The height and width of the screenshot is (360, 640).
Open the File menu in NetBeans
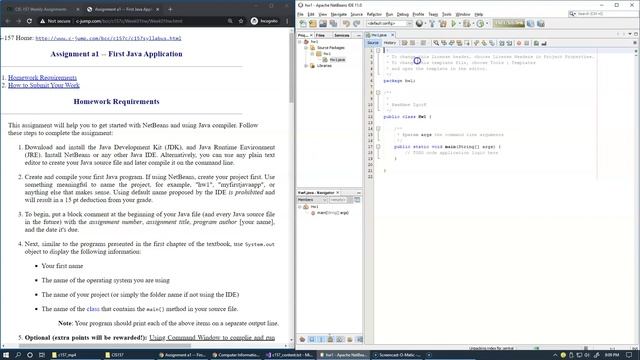pos(300,14)
